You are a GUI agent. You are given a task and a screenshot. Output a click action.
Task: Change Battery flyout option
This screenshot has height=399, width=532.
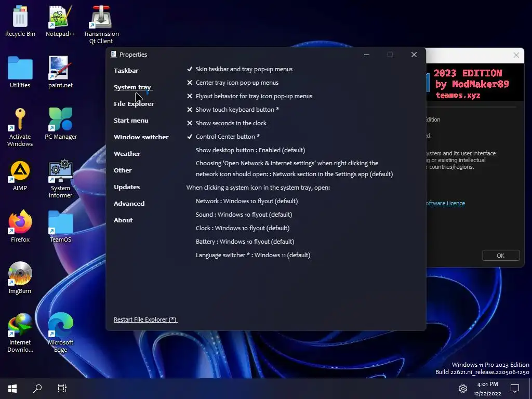click(245, 242)
